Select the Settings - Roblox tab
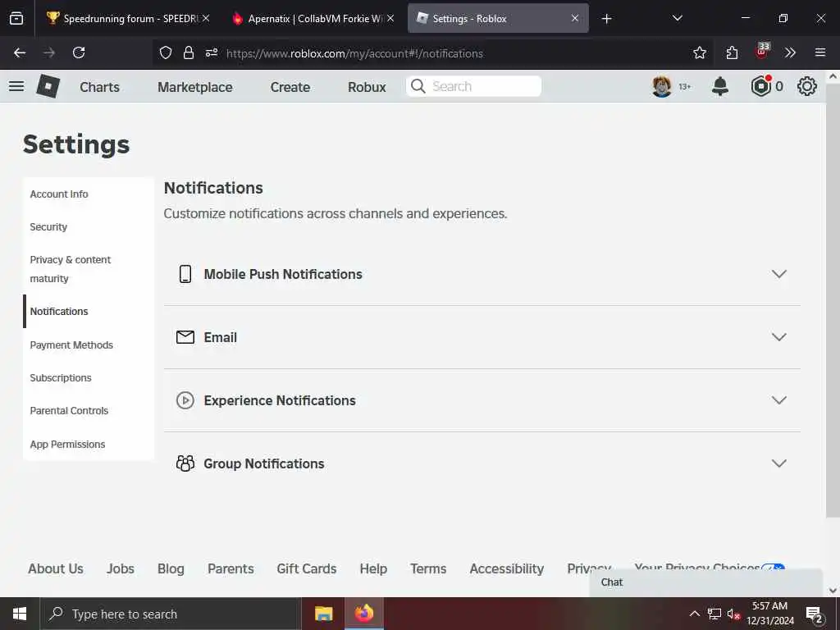This screenshot has height=630, width=840. [498, 18]
